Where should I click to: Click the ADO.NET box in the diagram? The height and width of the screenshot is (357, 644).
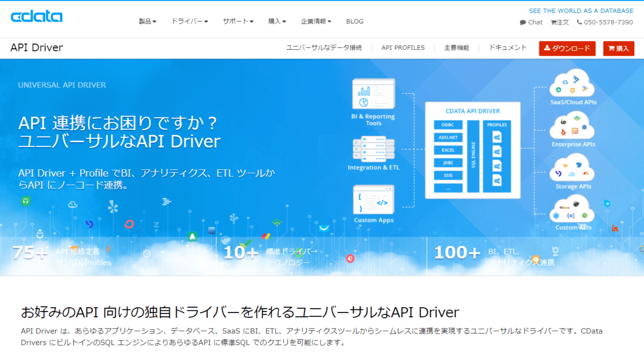pyautogui.click(x=448, y=138)
